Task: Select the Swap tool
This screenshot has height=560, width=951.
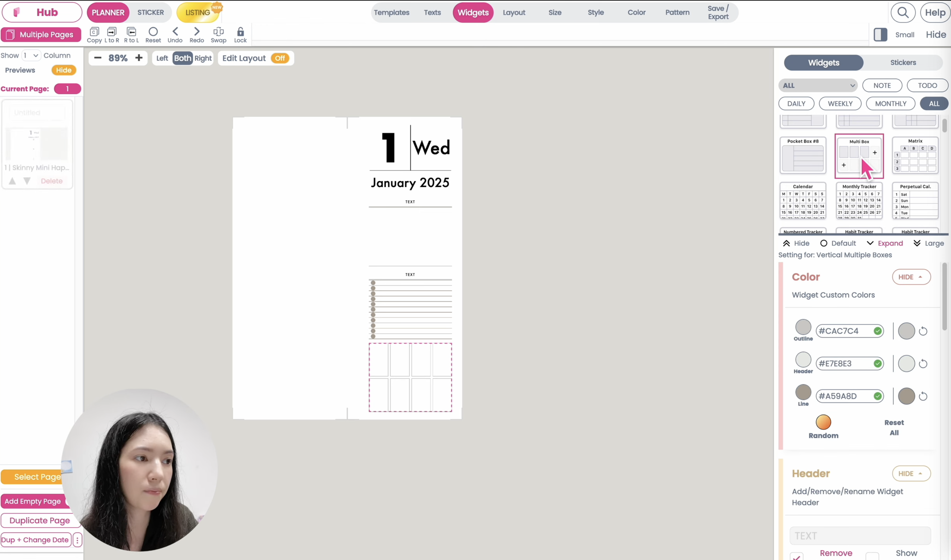Action: tap(218, 35)
